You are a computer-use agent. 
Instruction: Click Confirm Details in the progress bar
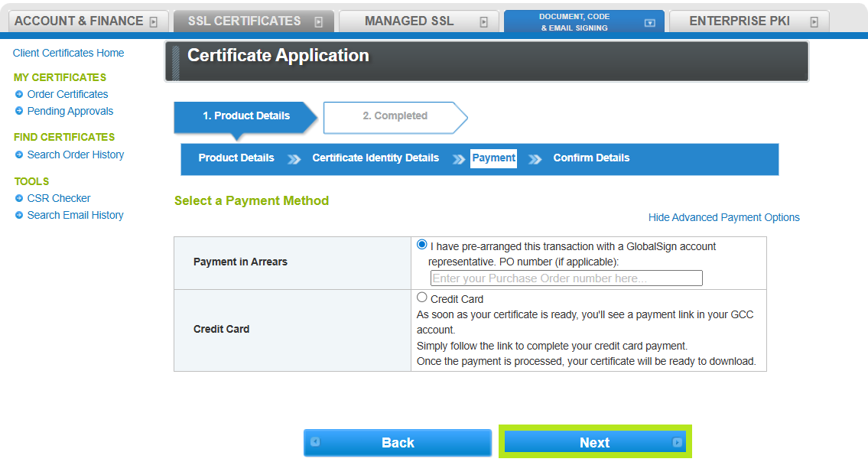click(591, 158)
